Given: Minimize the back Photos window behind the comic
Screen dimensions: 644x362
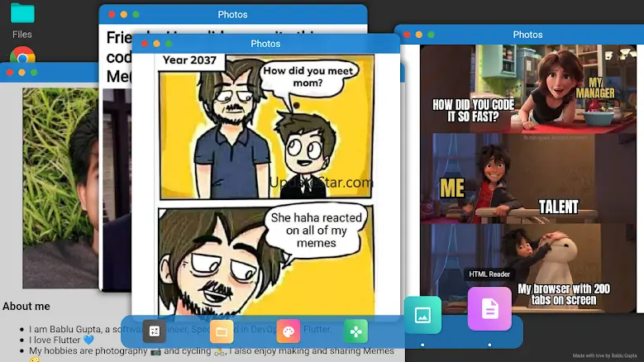Looking at the screenshot, I should click(x=124, y=14).
